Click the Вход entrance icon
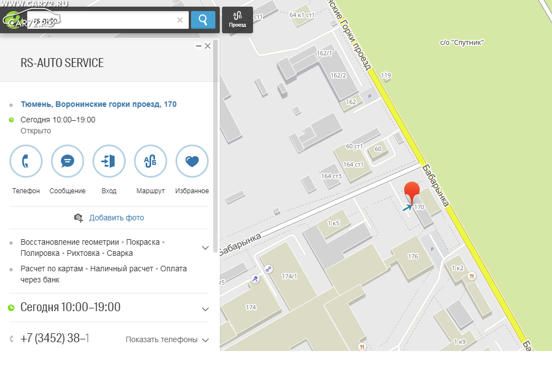 [109, 161]
